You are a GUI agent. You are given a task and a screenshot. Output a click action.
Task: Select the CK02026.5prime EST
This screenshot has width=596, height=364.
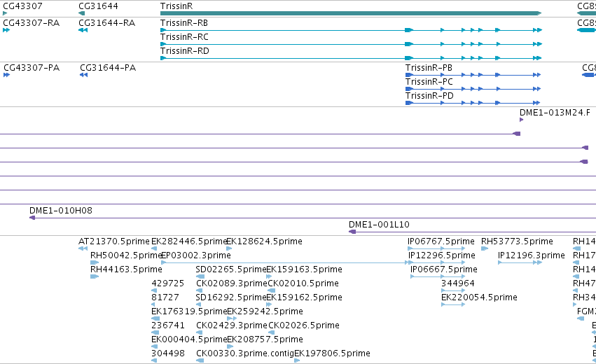click(x=304, y=325)
